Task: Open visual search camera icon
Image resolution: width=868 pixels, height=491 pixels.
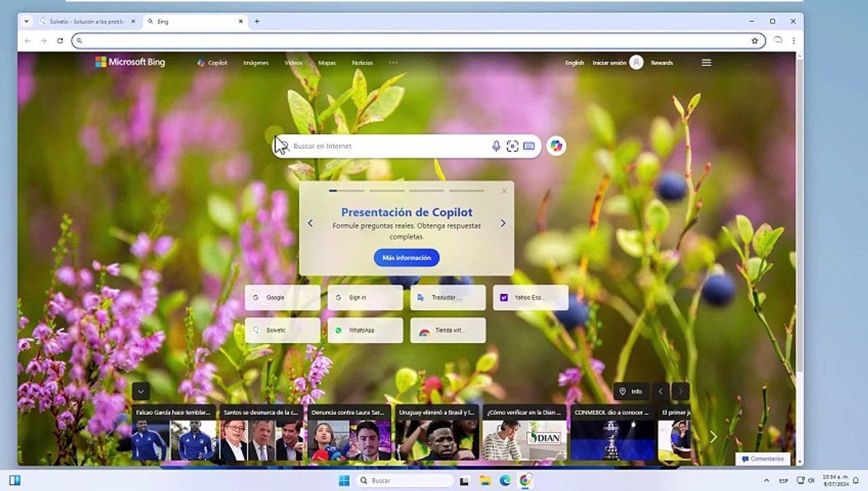Action: click(x=512, y=146)
